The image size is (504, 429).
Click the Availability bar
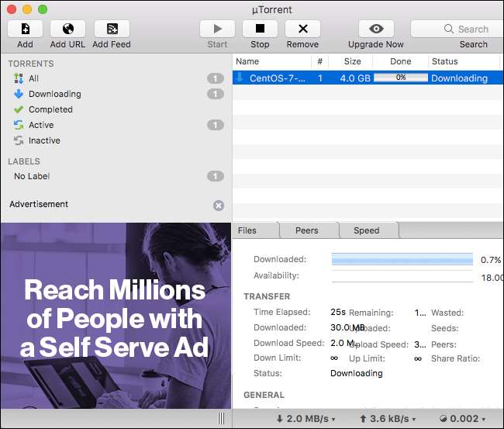pos(402,276)
